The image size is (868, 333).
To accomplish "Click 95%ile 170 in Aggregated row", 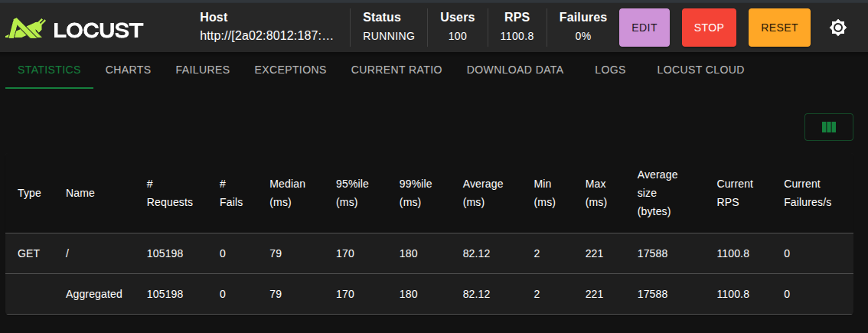I will [x=345, y=294].
